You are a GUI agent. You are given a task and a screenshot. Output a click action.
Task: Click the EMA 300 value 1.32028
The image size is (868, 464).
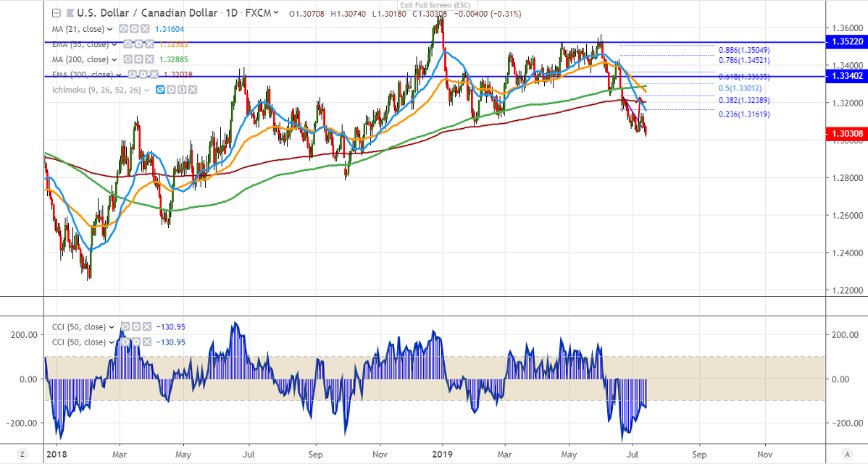pyautogui.click(x=178, y=75)
